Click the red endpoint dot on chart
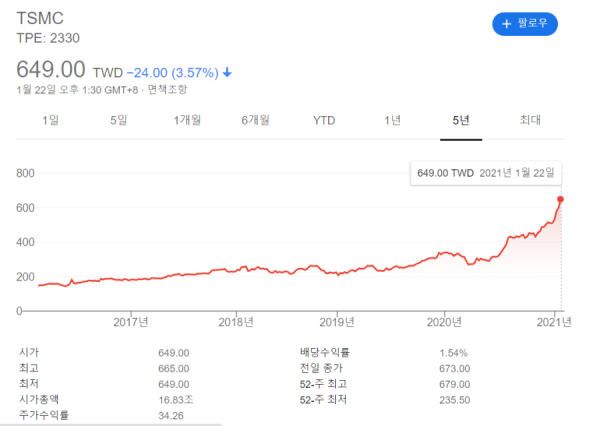 [560, 199]
